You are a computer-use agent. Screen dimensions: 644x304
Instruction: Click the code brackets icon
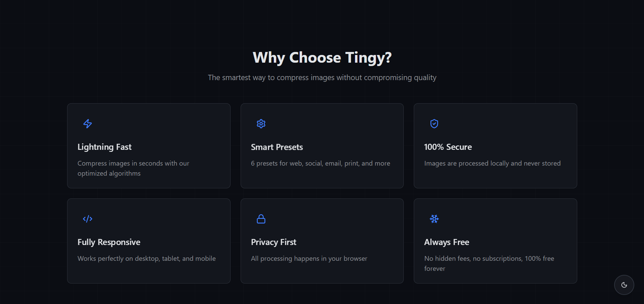(88, 219)
